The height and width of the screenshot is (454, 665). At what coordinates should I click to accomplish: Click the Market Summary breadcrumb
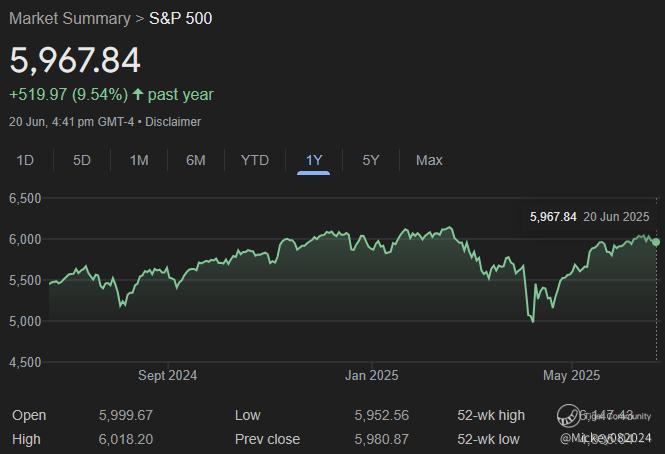pyautogui.click(x=69, y=18)
